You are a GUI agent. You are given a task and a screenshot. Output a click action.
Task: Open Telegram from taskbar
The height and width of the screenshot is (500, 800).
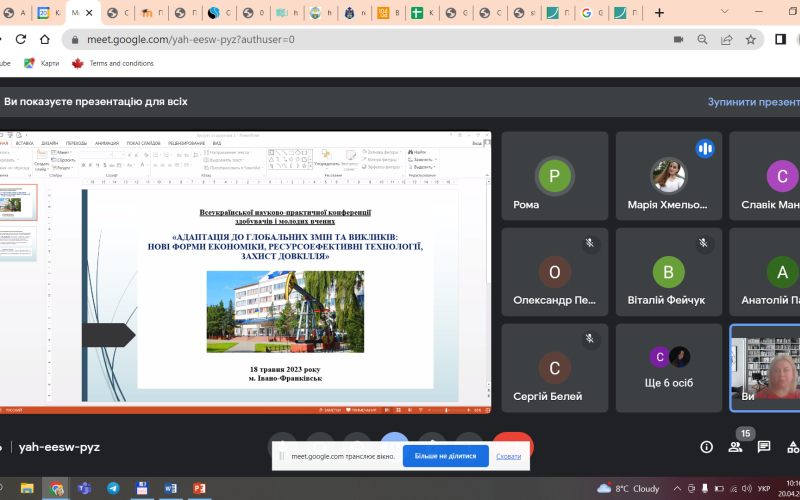point(113,488)
